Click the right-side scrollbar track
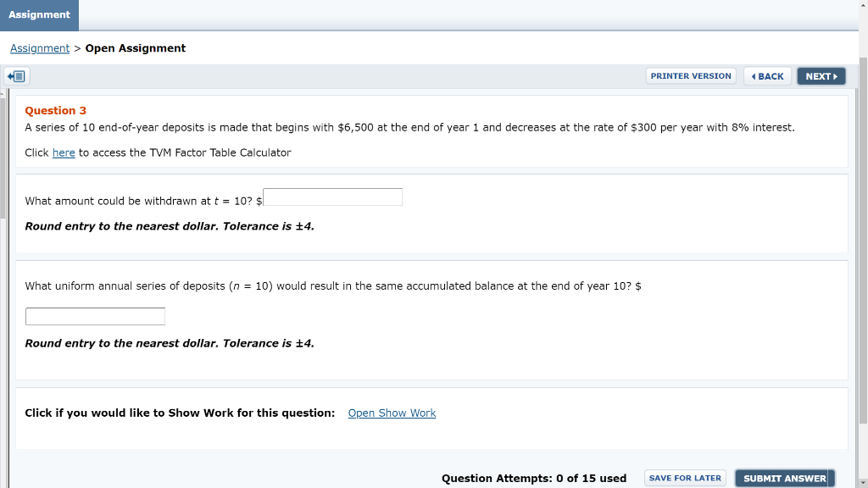The width and height of the screenshot is (868, 488). pyautogui.click(x=862, y=254)
